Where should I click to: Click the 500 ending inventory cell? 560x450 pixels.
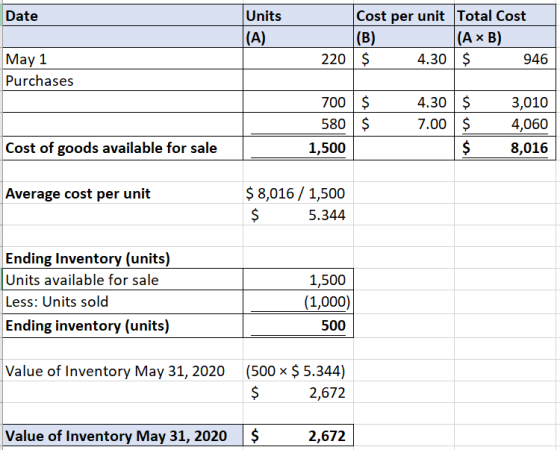click(298, 325)
